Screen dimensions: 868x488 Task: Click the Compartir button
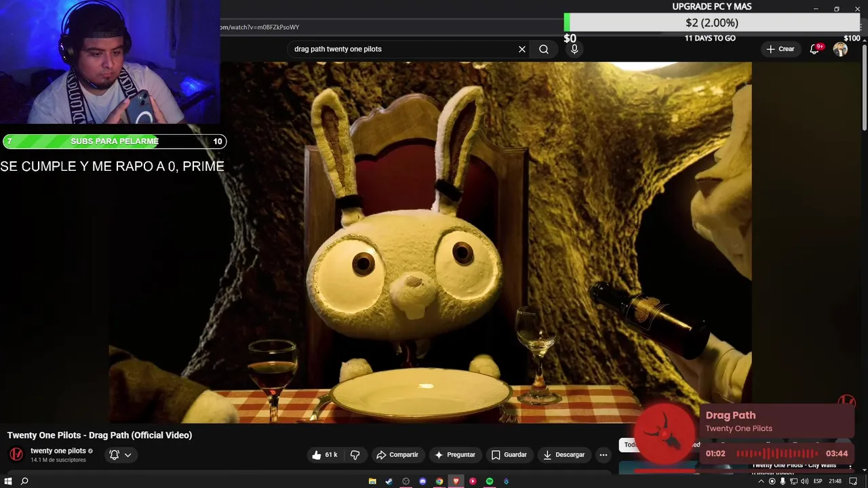[x=397, y=455]
